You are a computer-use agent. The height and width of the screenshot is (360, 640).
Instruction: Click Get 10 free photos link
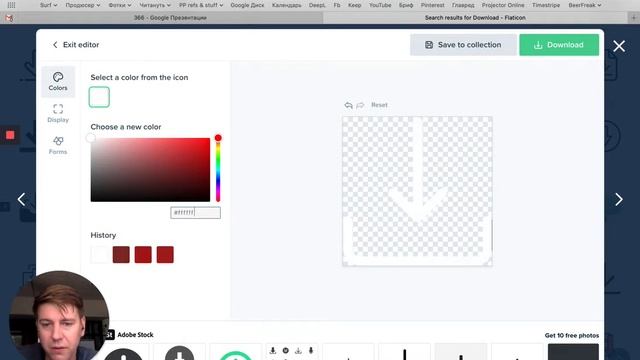571,336
